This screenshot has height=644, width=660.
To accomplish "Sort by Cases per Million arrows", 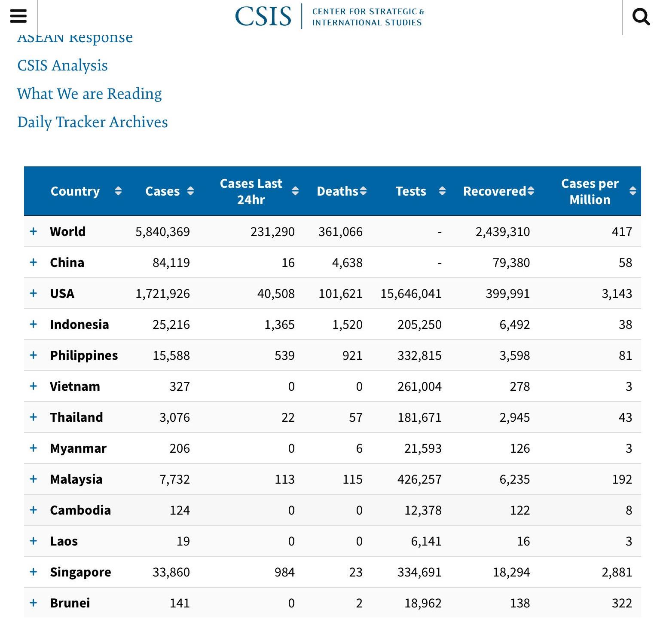I will (632, 191).
